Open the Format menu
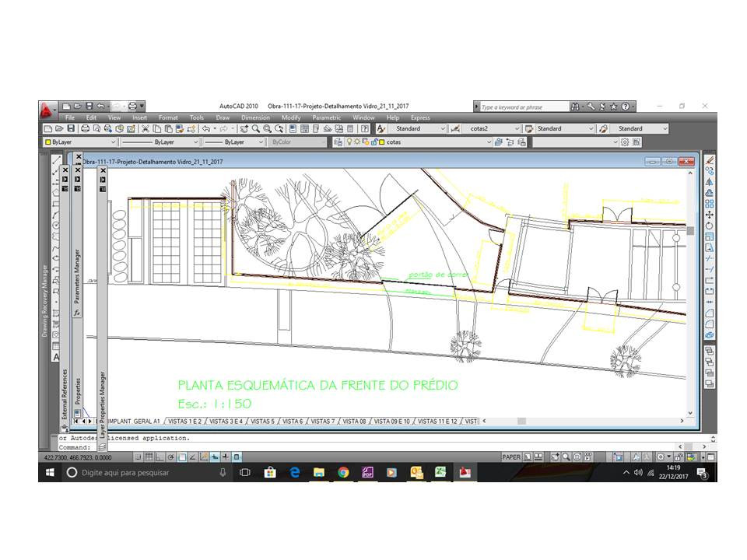The height and width of the screenshot is (560, 747). pyautogui.click(x=168, y=117)
